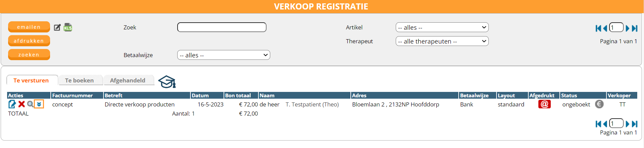Click the afdrukken button

pyautogui.click(x=29, y=41)
